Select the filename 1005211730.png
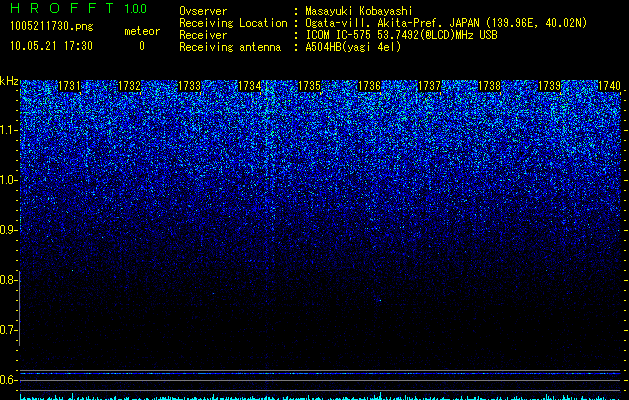Screen dimensions: 629x400 pyautogui.click(x=51, y=26)
